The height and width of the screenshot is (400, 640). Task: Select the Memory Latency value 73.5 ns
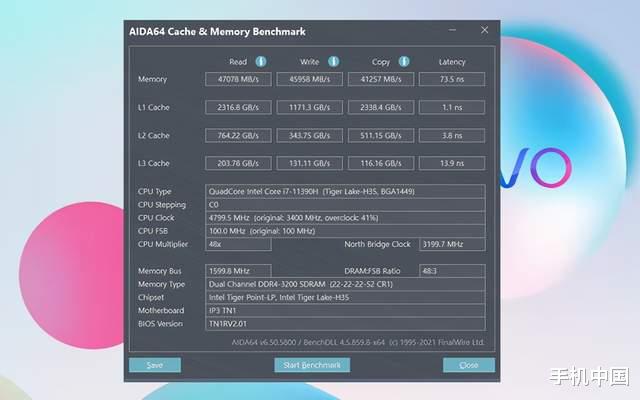[452, 79]
